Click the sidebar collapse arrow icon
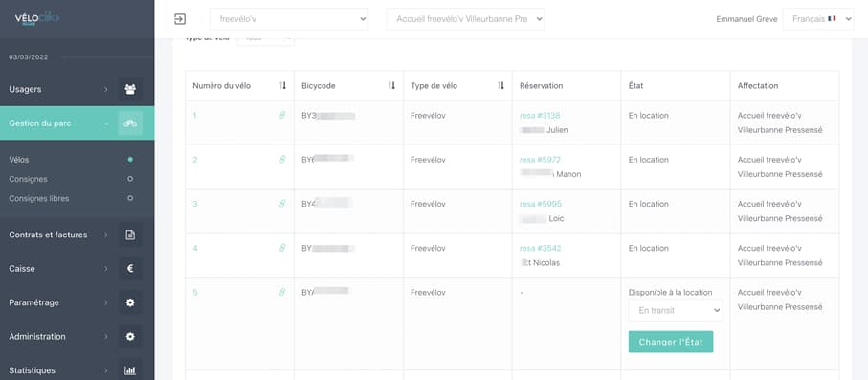The width and height of the screenshot is (868, 380). [x=179, y=19]
